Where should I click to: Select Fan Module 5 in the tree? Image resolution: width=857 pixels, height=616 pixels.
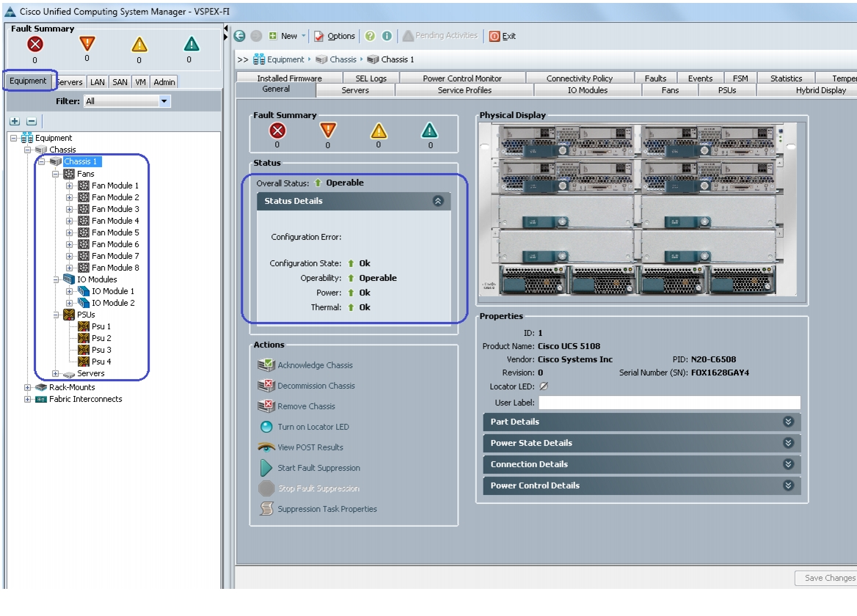coord(115,232)
